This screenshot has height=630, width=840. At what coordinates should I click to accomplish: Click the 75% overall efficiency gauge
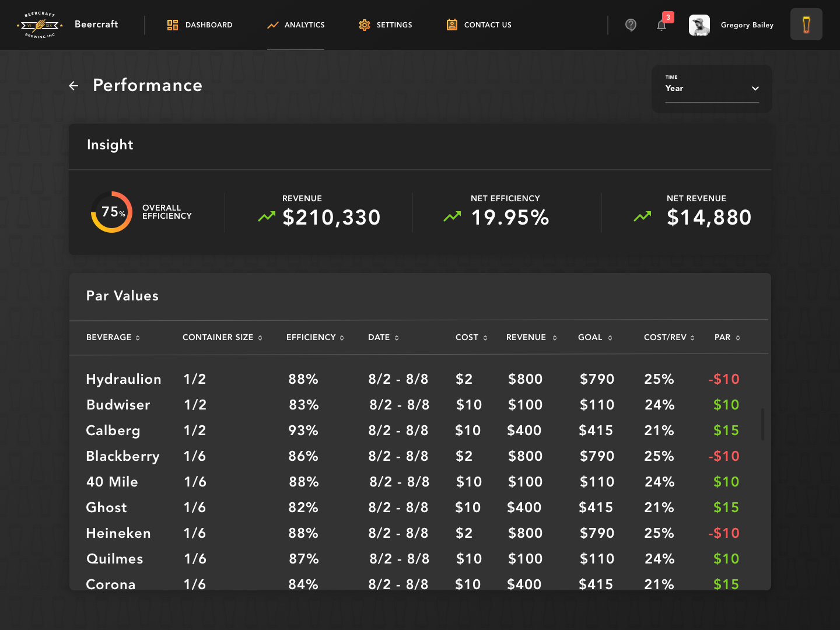pos(111,212)
